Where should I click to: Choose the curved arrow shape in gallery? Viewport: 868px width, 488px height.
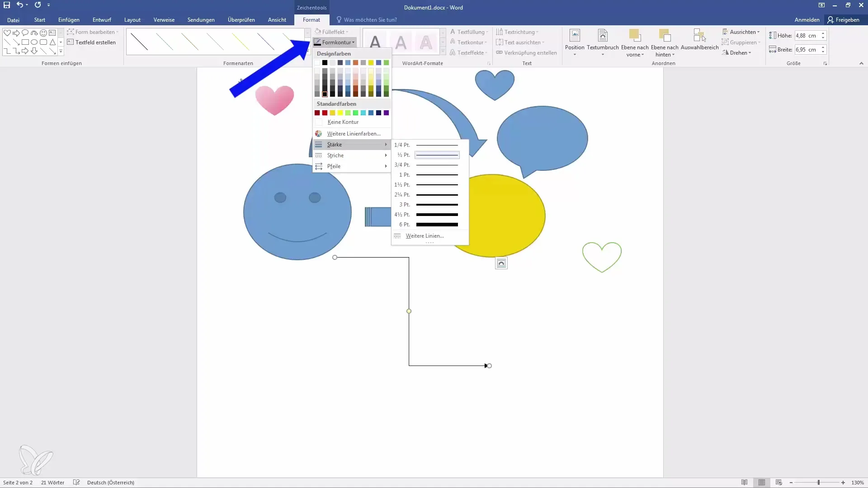coord(34,33)
